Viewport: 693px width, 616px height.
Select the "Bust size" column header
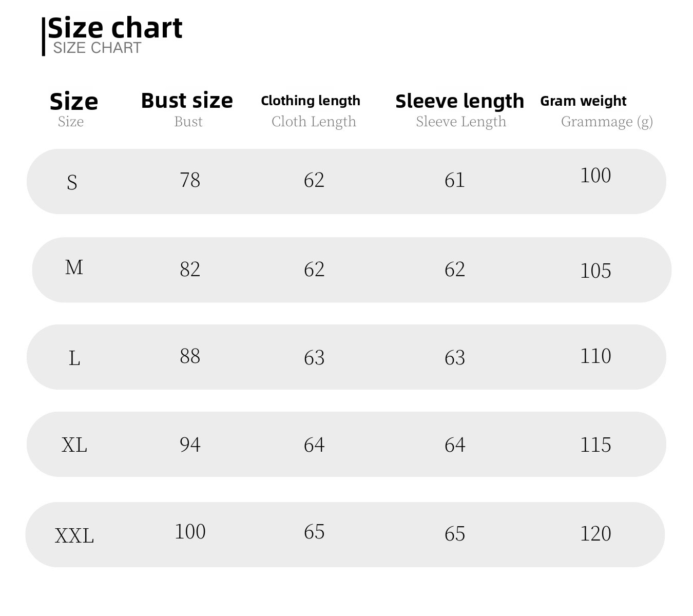tap(187, 101)
